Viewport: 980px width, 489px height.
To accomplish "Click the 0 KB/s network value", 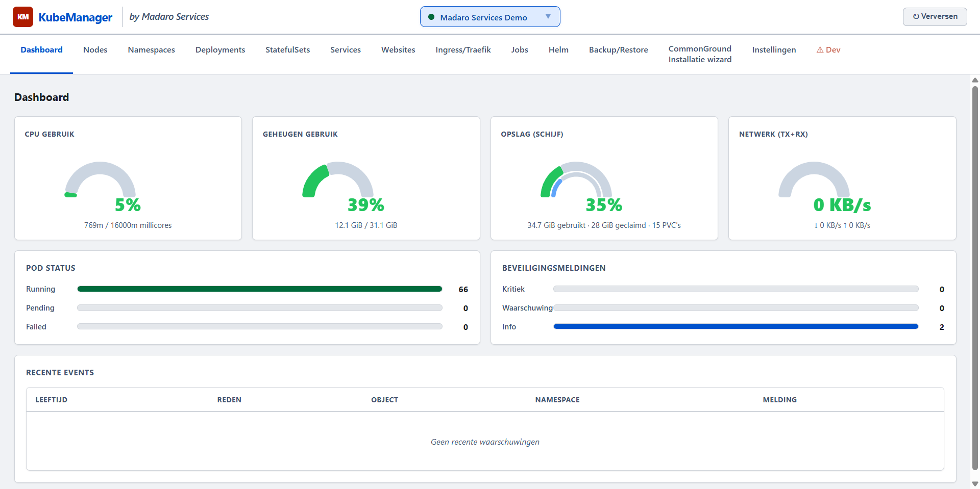I will point(842,205).
